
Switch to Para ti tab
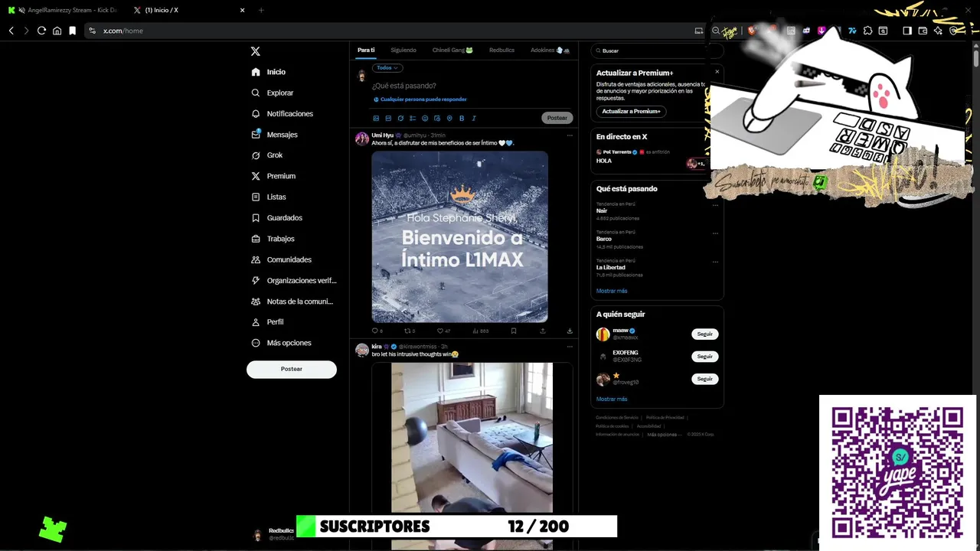(x=366, y=51)
